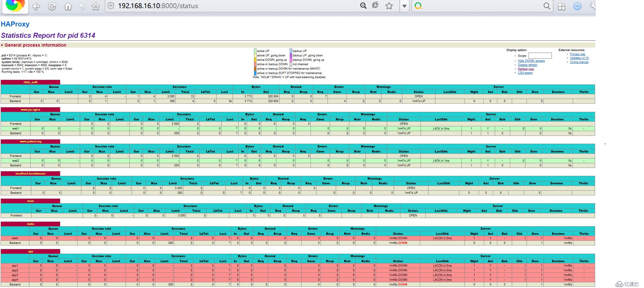The height and width of the screenshot is (288, 644).
Task: Click the Scope input field
Action: coord(540,55)
